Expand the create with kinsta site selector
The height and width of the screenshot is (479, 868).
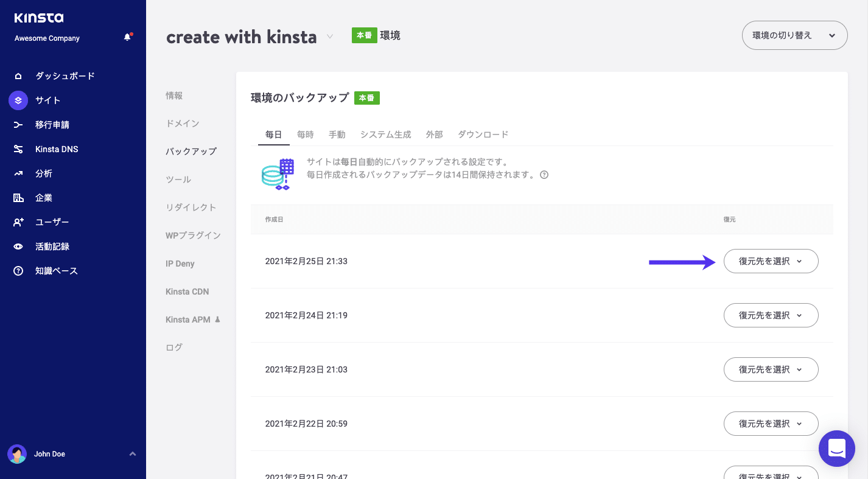click(329, 37)
